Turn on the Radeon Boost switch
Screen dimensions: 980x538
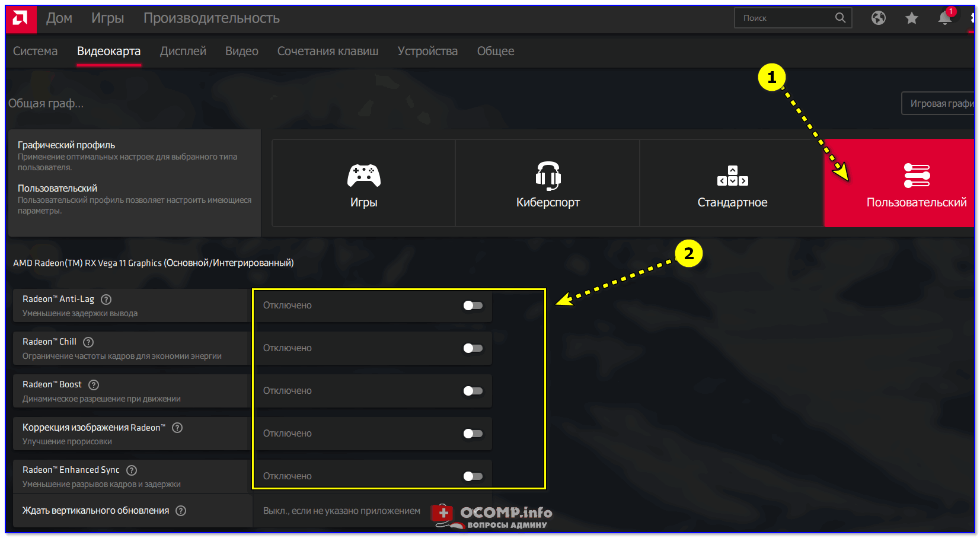coord(473,391)
